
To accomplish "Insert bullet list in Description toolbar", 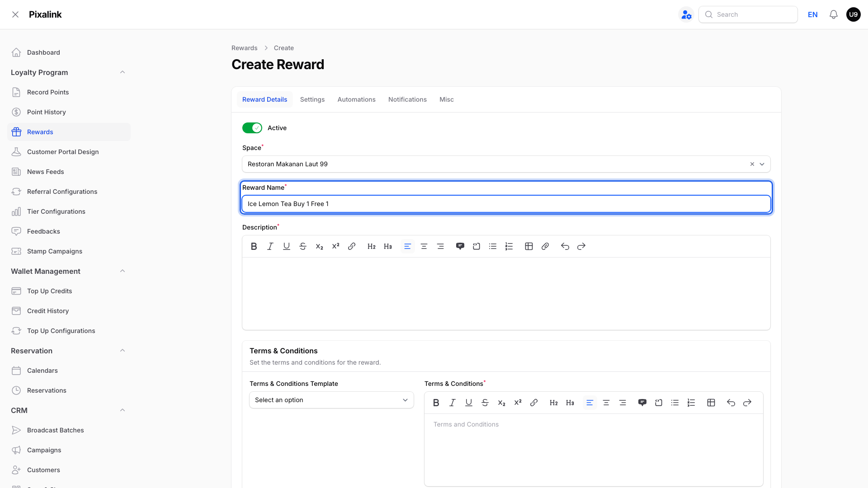I will point(493,246).
